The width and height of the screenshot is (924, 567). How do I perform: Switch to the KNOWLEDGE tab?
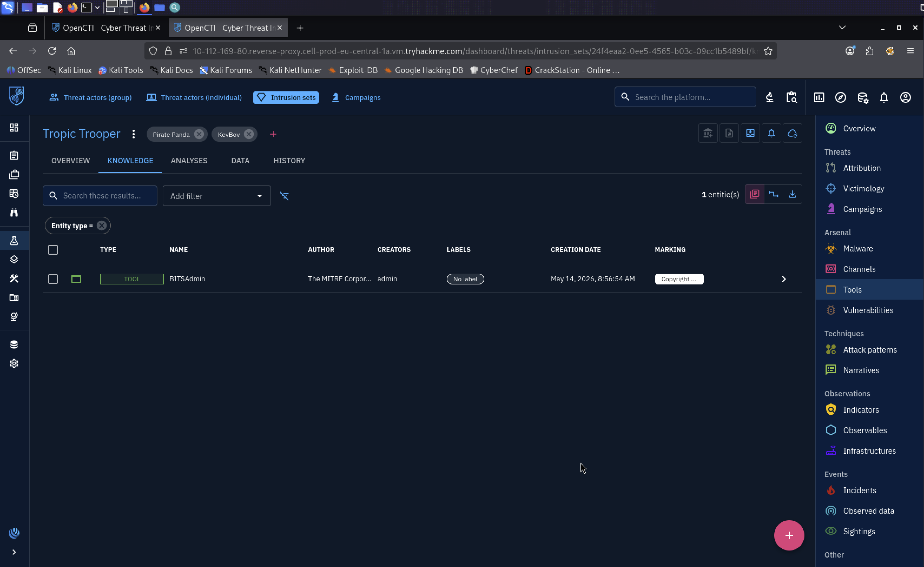(x=130, y=161)
